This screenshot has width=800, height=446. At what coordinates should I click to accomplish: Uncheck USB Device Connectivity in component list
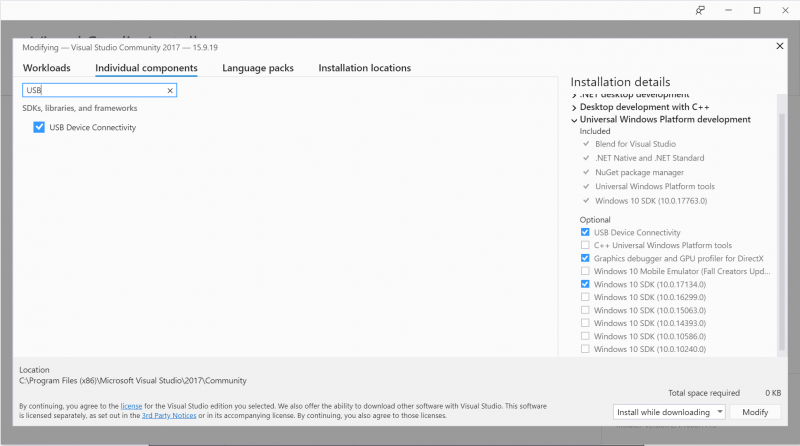tap(39, 127)
